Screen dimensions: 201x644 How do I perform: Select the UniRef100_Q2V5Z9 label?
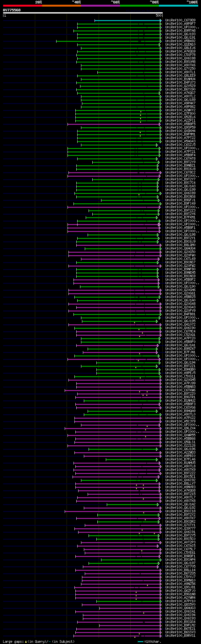(180, 86)
